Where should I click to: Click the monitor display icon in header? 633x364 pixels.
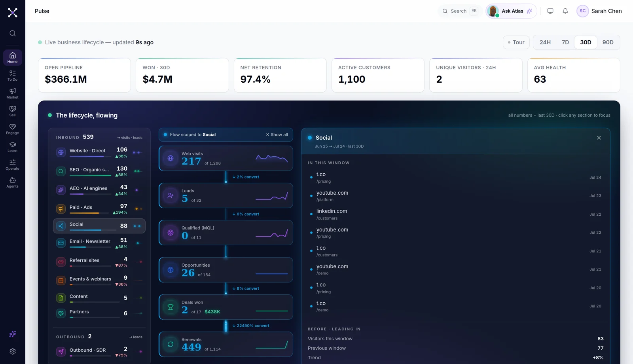[x=550, y=11]
